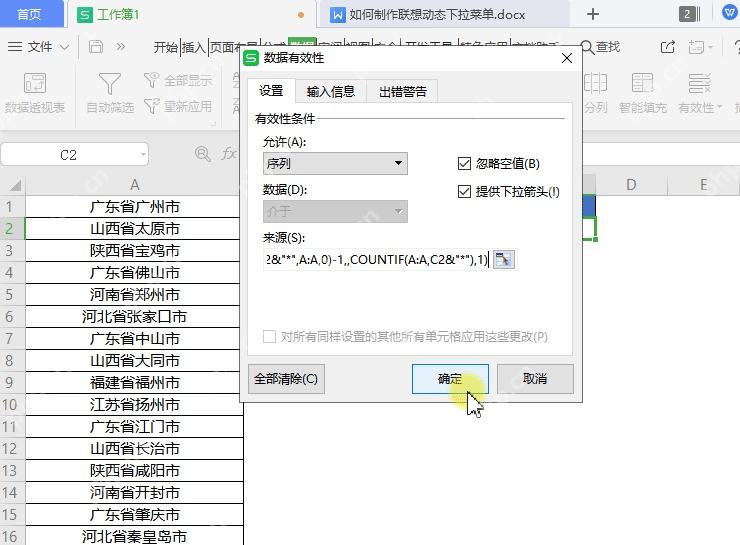
Task: Select row 6 header
Action: coord(12,317)
